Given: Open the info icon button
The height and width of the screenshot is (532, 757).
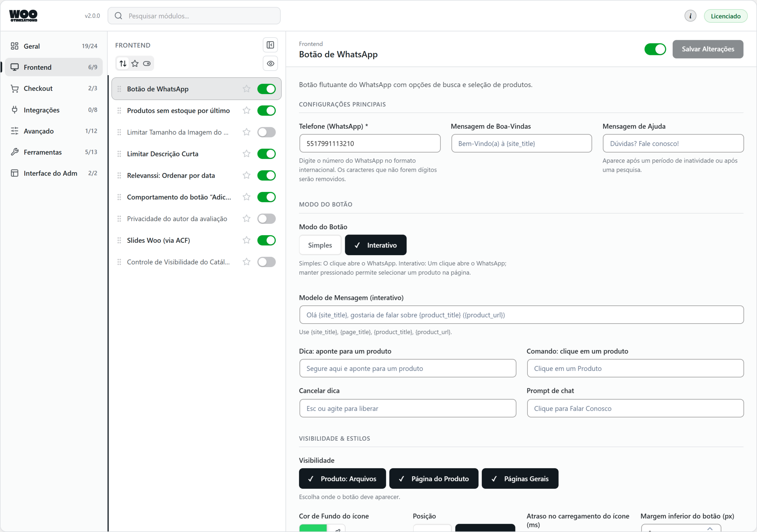Looking at the screenshot, I should coord(690,16).
